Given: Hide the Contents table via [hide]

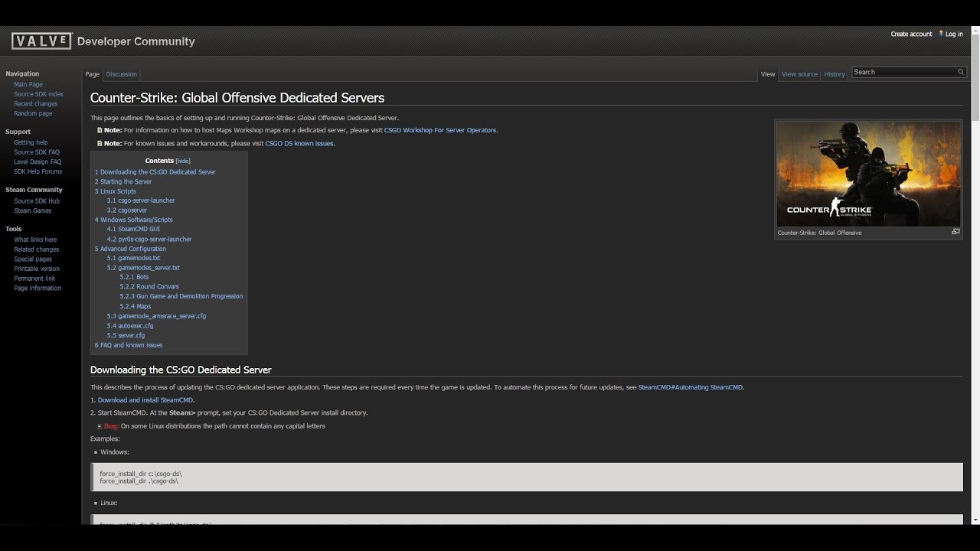Looking at the screenshot, I should pos(183,161).
